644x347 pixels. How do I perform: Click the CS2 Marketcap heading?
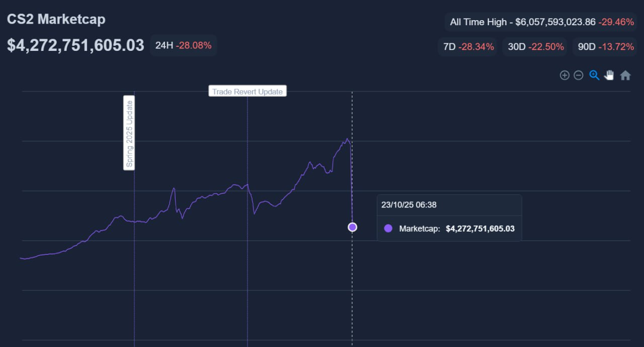(x=56, y=19)
